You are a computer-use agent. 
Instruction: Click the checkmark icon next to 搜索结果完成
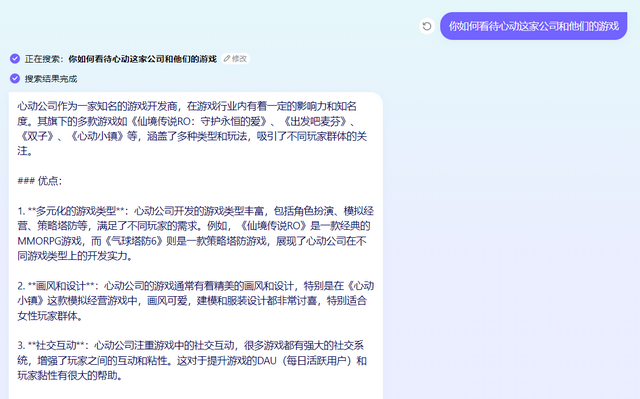[x=15, y=78]
